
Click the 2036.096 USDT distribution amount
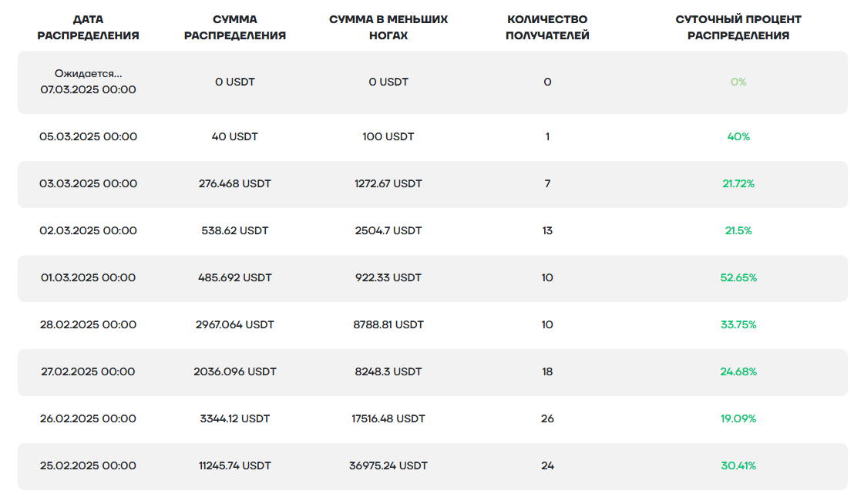click(235, 371)
